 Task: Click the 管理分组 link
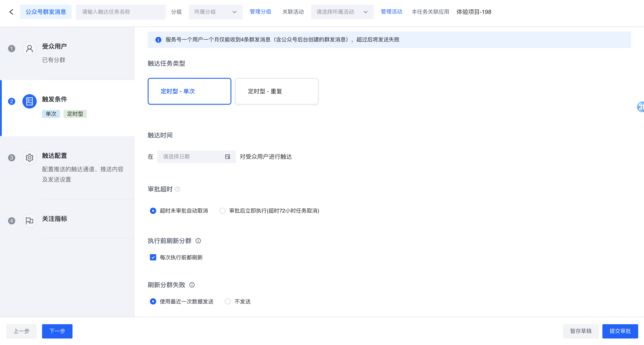[x=260, y=12]
